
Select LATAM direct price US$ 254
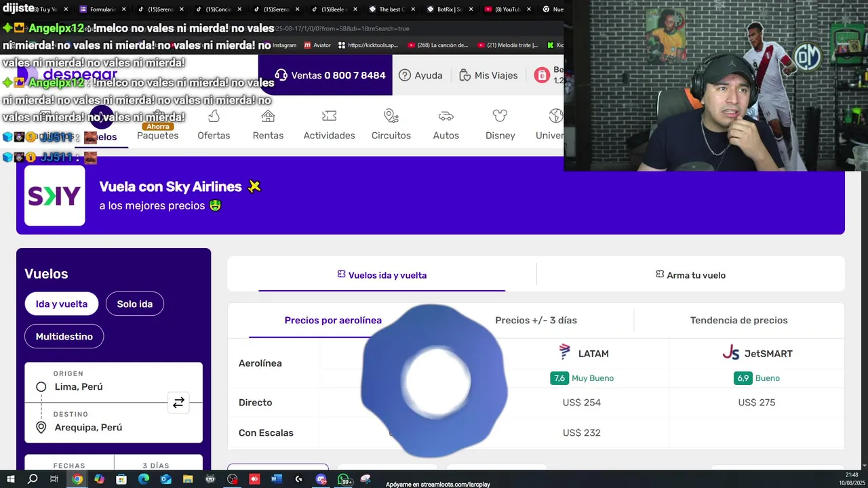[x=581, y=403]
